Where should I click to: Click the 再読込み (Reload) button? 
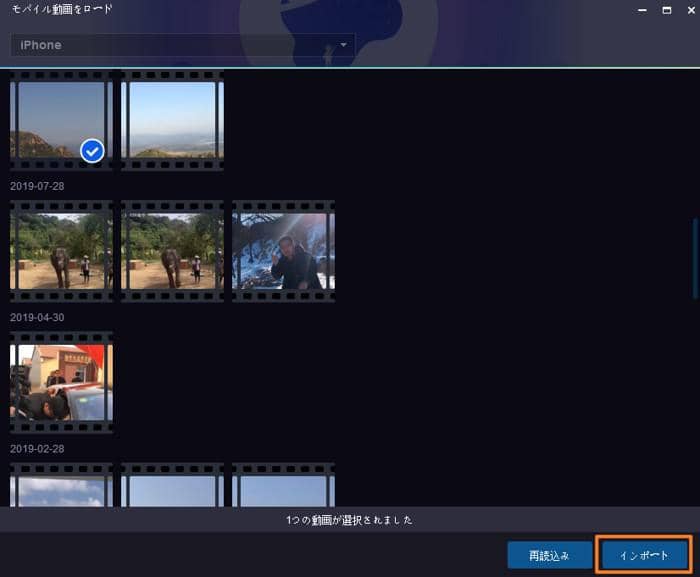(x=549, y=555)
